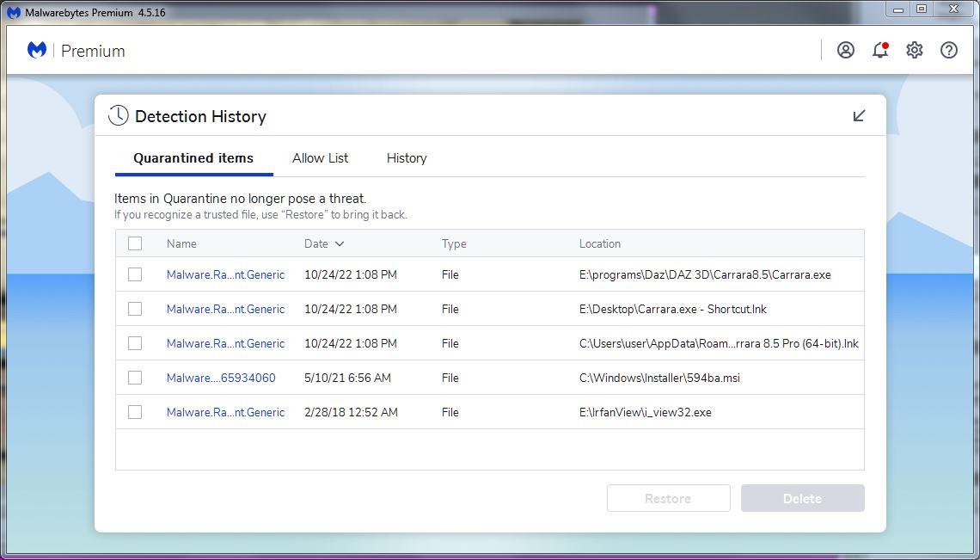Minimize the Malwarebytes window
Viewport: 980px width, 560px height.
coord(898,9)
